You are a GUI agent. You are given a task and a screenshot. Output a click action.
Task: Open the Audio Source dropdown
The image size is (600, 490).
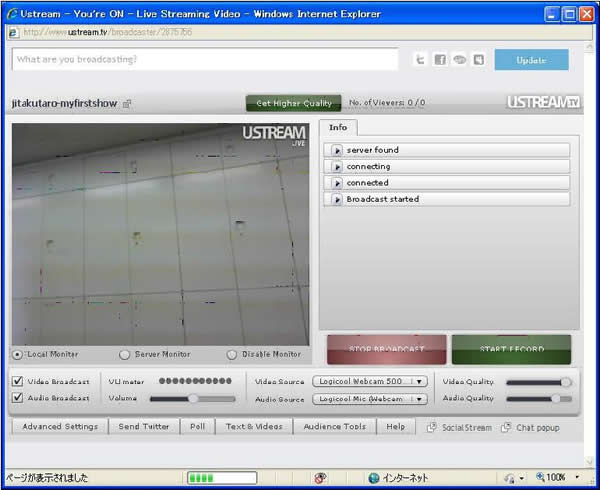tap(370, 399)
